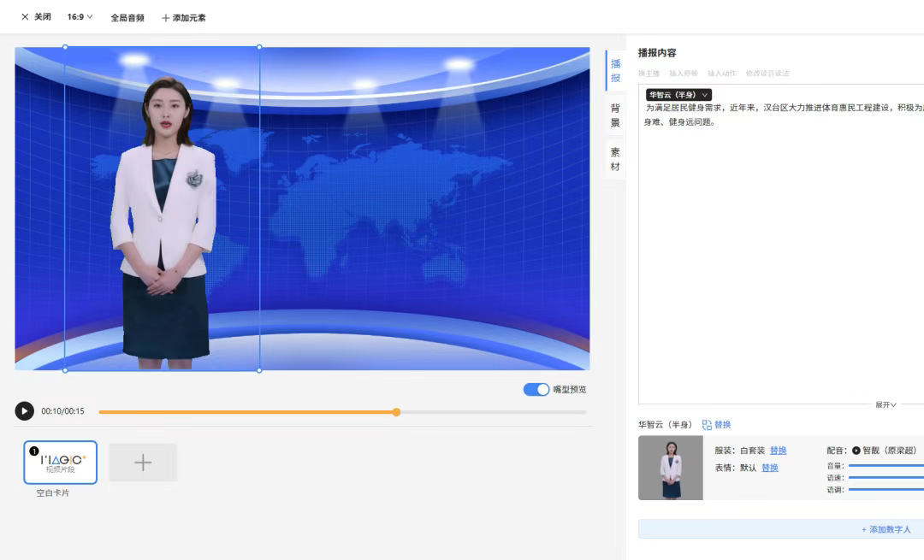
Task: Click the 添加数字人 button
Action: [891, 529]
